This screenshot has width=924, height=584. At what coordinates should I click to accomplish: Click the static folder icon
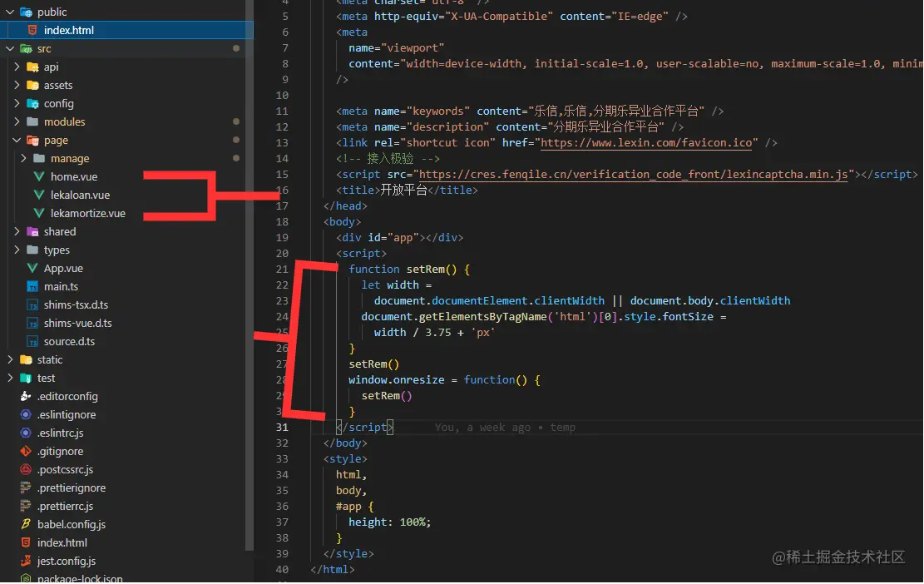tap(26, 359)
